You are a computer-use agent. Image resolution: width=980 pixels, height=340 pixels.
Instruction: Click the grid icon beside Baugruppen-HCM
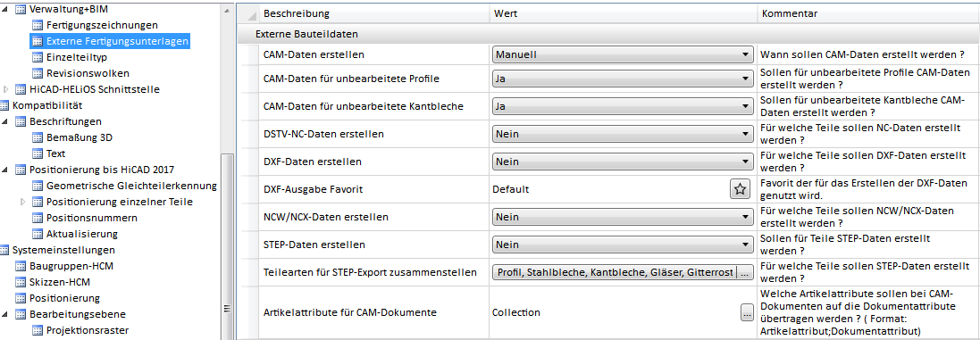pos(20,267)
